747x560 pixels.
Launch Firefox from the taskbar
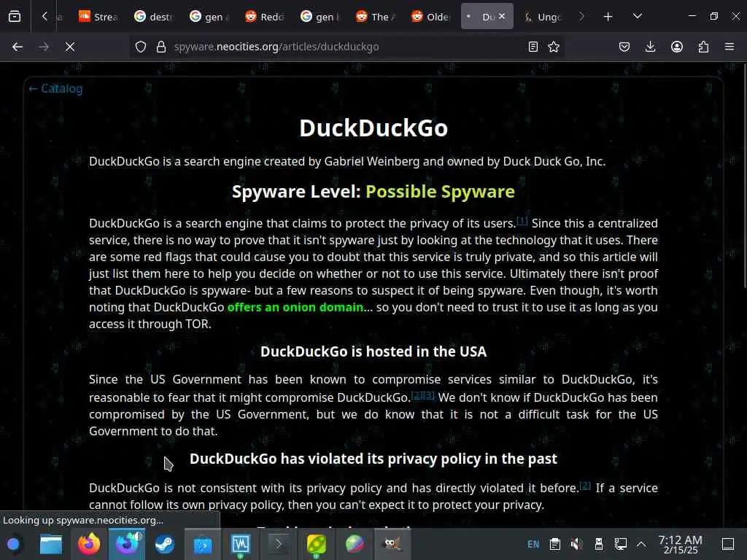(x=89, y=544)
